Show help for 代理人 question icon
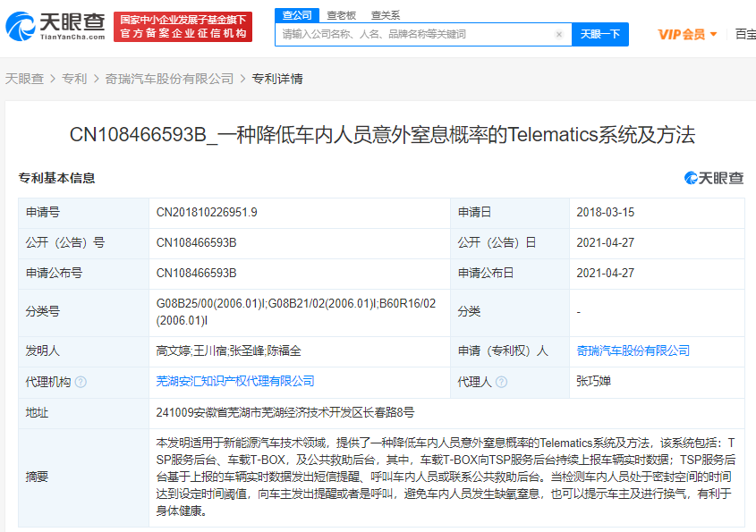 [501, 382]
